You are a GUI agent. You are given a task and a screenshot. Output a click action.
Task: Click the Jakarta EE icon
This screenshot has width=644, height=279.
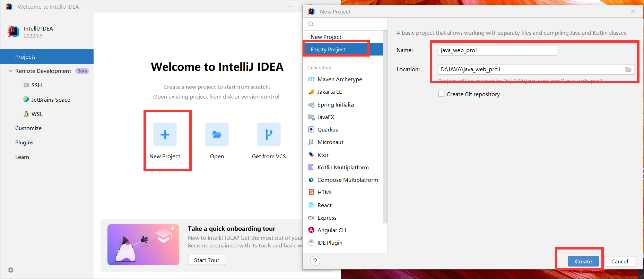[x=311, y=92]
